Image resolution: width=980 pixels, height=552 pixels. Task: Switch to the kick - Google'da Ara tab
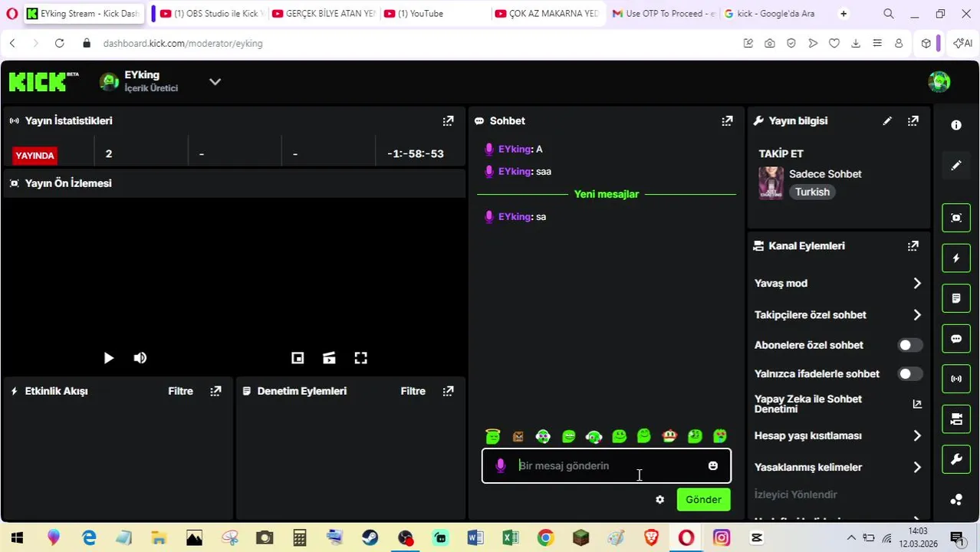(773, 14)
